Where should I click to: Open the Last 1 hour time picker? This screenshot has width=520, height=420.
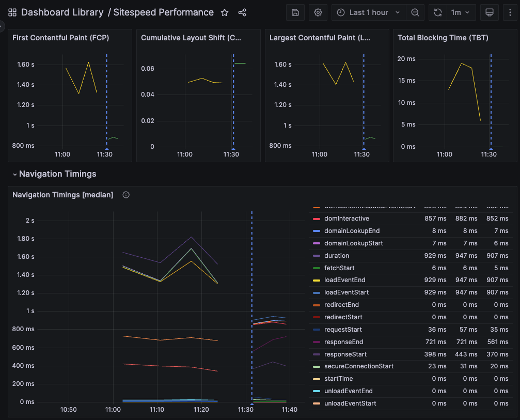tap(369, 12)
